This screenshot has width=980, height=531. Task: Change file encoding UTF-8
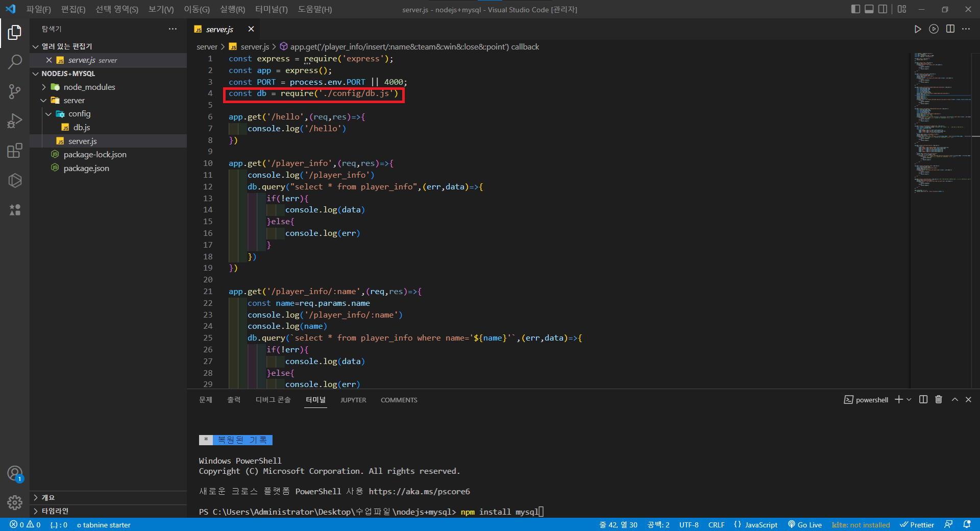click(689, 525)
